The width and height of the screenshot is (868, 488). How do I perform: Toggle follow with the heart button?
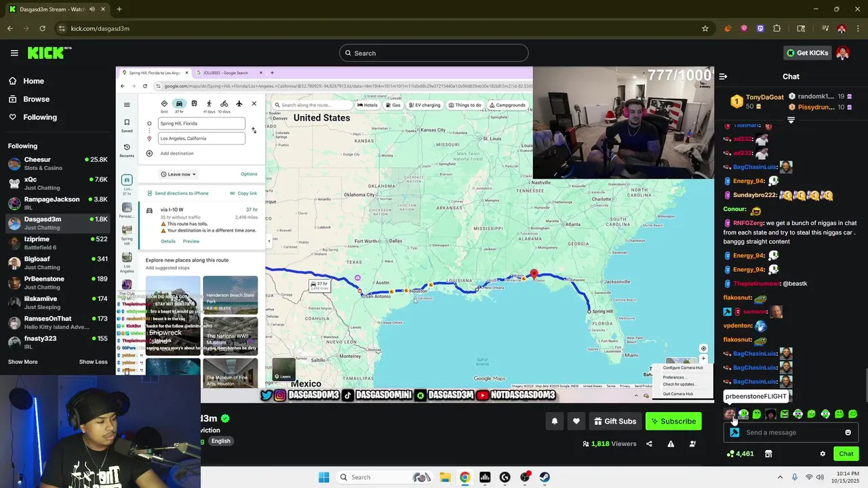tap(576, 421)
